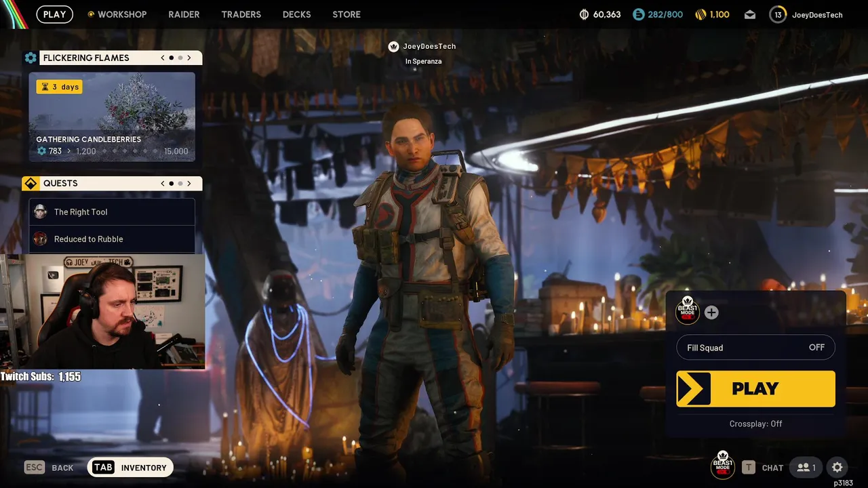
Task: Open the Workshop tab
Action: [x=122, y=14]
